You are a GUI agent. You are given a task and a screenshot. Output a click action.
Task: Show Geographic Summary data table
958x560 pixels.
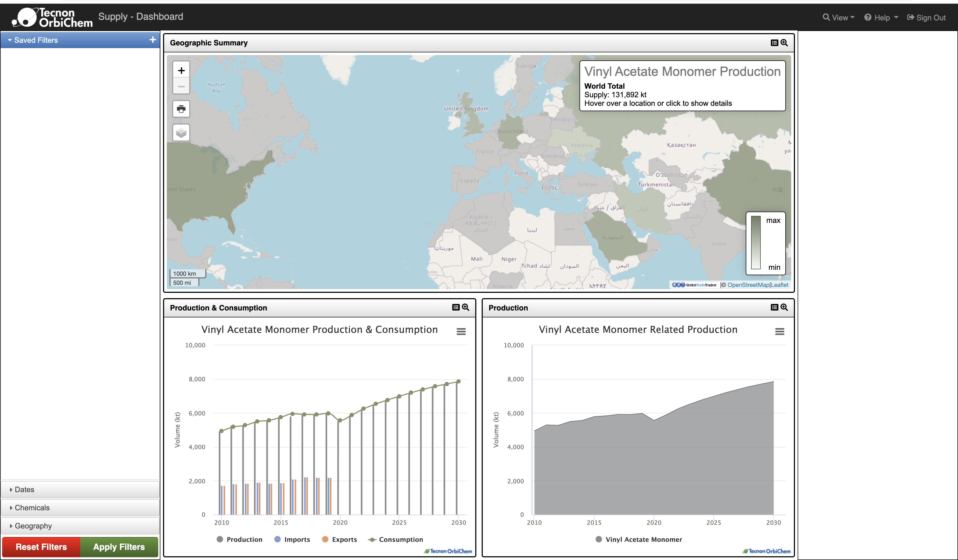774,43
